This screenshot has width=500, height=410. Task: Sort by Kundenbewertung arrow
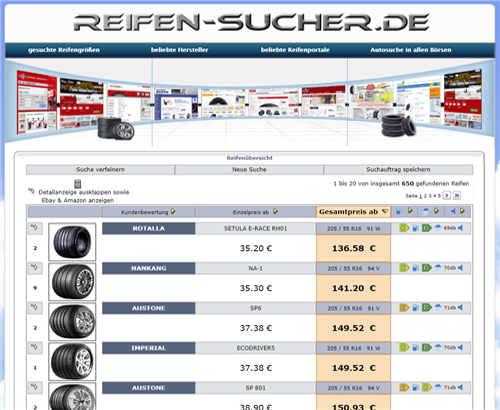pyautogui.click(x=173, y=211)
